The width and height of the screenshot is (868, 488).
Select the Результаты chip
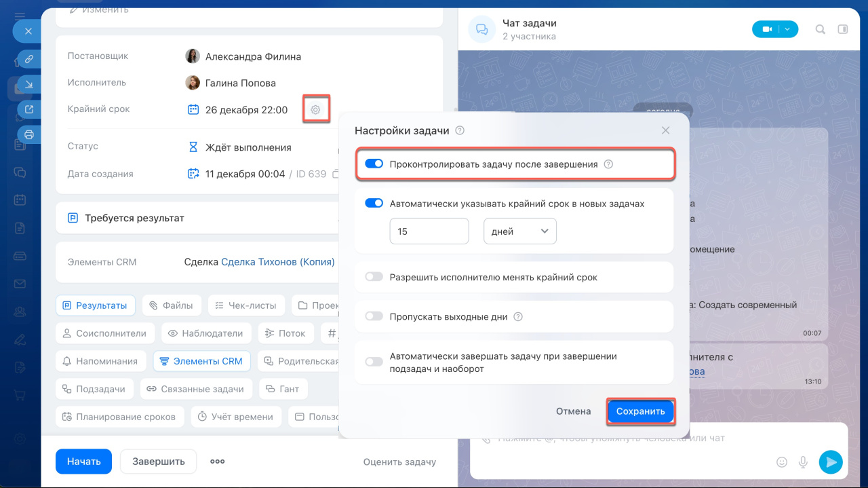point(95,305)
